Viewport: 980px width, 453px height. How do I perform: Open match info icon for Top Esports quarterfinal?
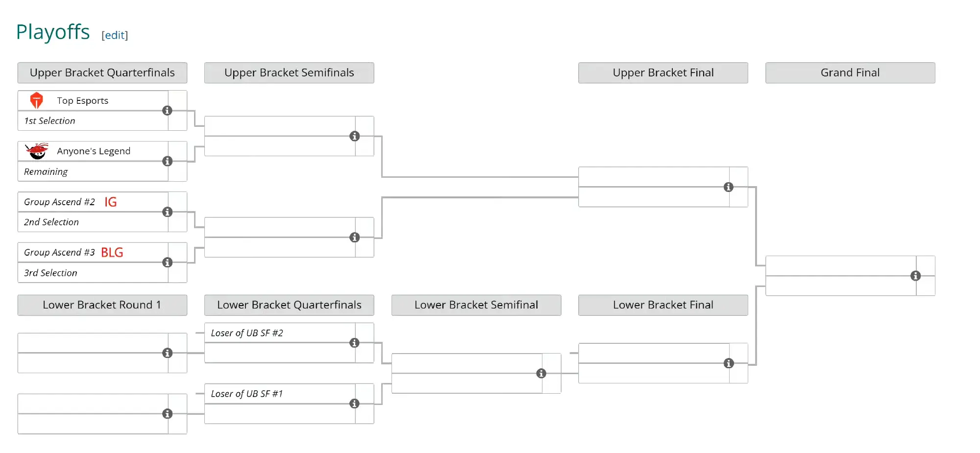(167, 111)
